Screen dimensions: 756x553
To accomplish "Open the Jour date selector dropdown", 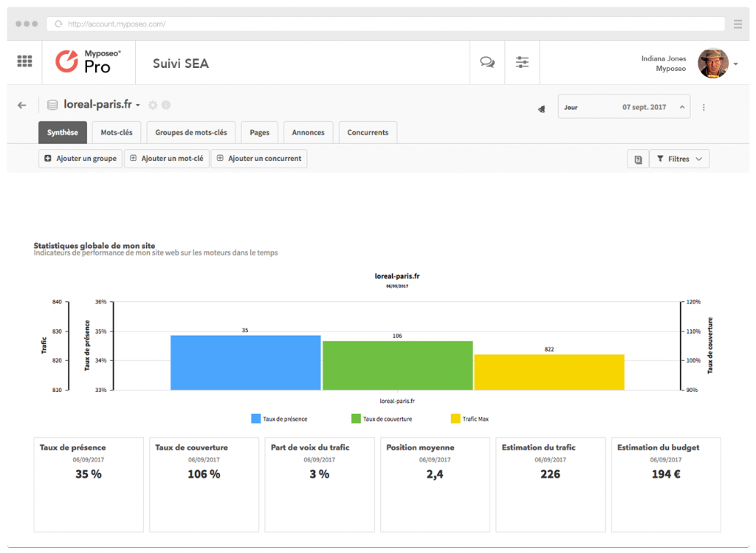I will pyautogui.click(x=624, y=107).
